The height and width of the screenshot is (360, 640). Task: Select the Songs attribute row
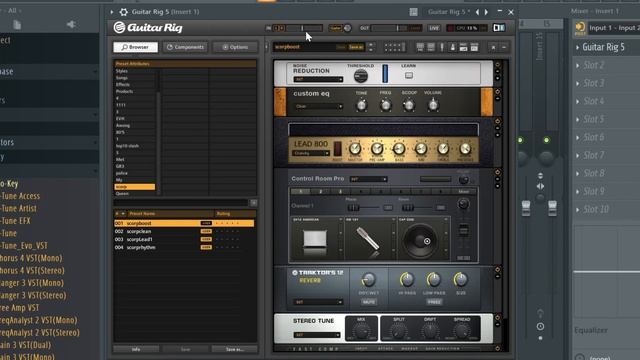coord(135,78)
